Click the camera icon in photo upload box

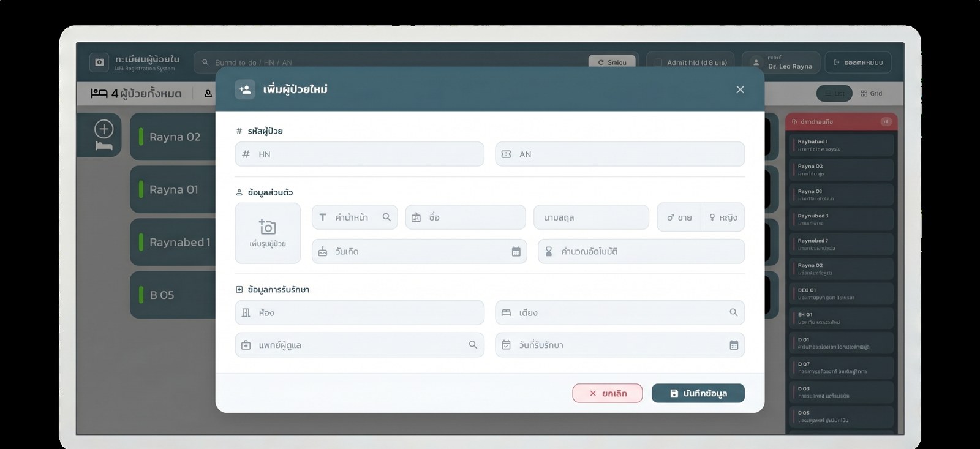(268, 227)
